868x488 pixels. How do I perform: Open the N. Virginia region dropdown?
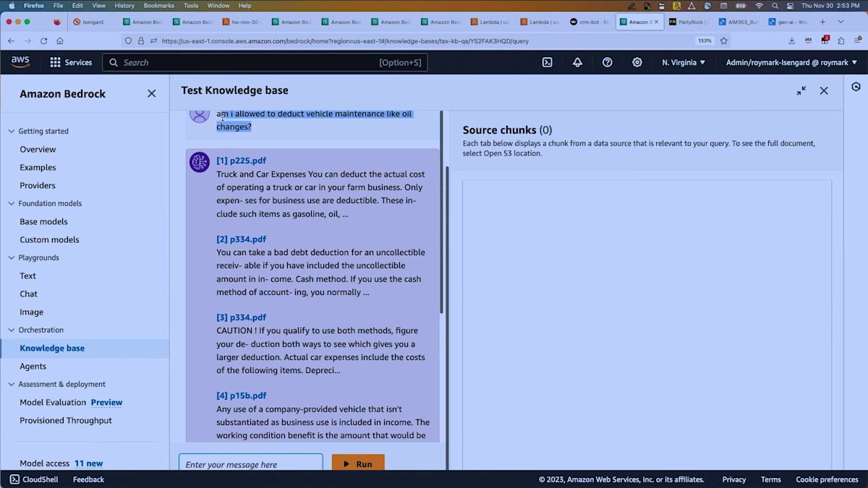(684, 62)
